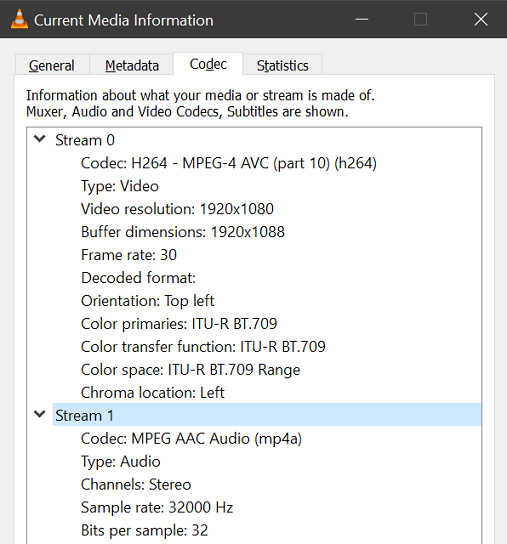Select Color transfer function row
Screen dimensions: 507x544
pos(203,347)
